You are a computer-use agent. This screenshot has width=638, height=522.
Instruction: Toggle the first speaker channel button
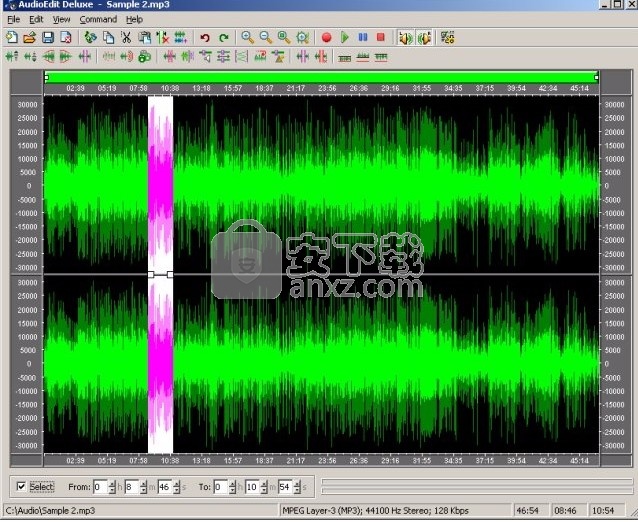pos(405,38)
